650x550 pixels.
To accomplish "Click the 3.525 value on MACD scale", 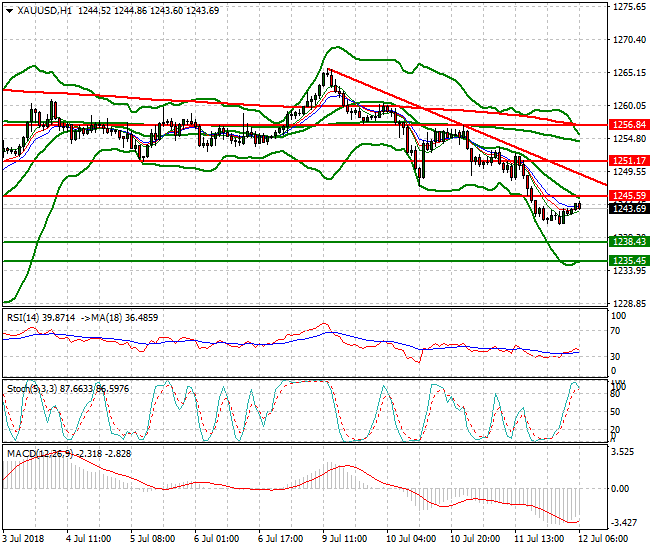I will pyautogui.click(x=626, y=452).
